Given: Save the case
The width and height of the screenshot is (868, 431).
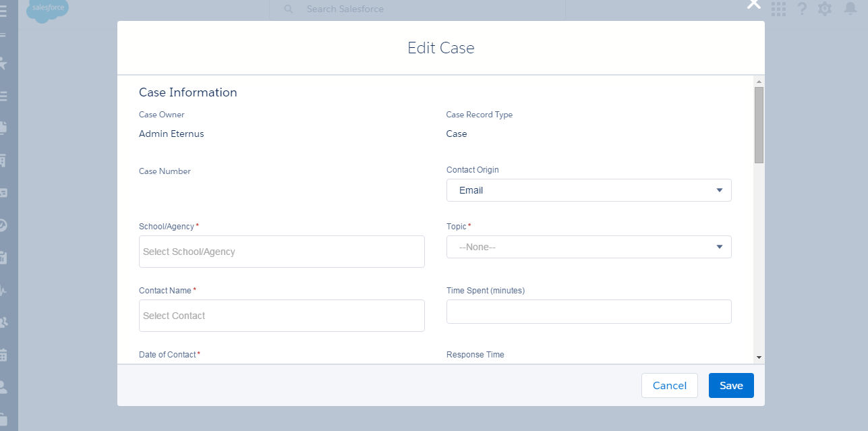Looking at the screenshot, I should point(731,386).
